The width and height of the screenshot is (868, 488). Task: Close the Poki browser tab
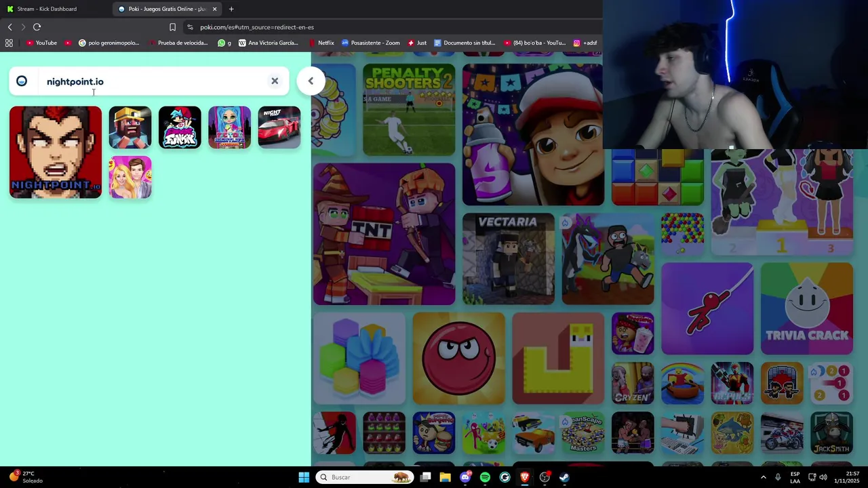pos(215,9)
